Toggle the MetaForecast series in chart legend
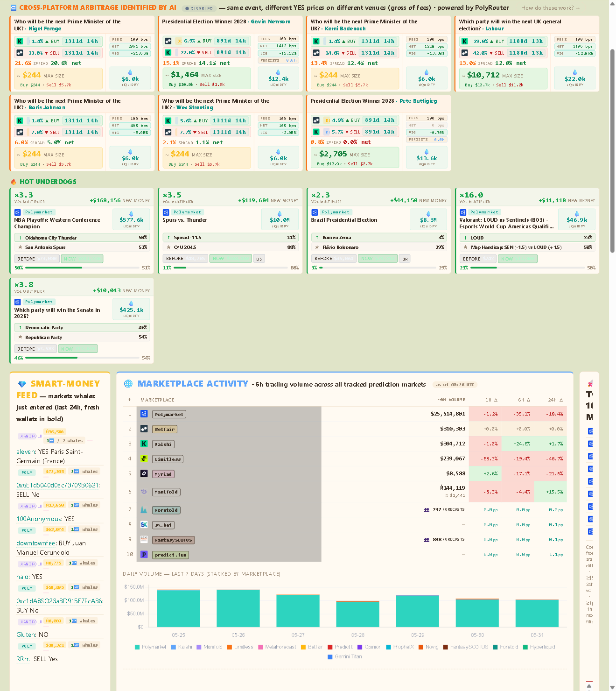616x691 pixels. point(277,647)
